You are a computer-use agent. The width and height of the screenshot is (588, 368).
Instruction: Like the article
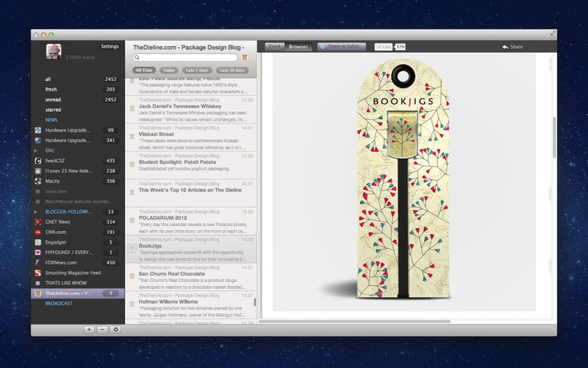coord(383,47)
